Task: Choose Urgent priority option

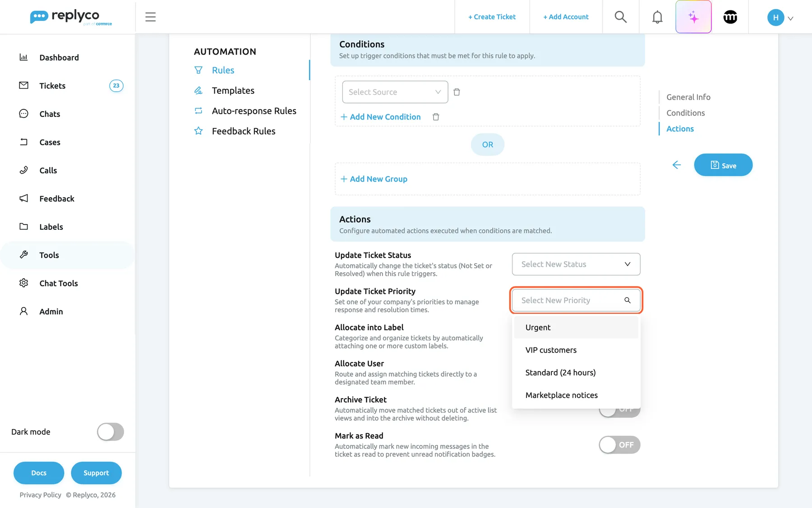Action: [x=576, y=327]
